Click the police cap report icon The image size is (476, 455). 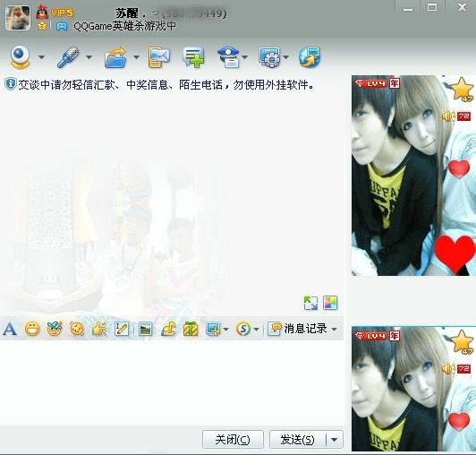[228, 56]
